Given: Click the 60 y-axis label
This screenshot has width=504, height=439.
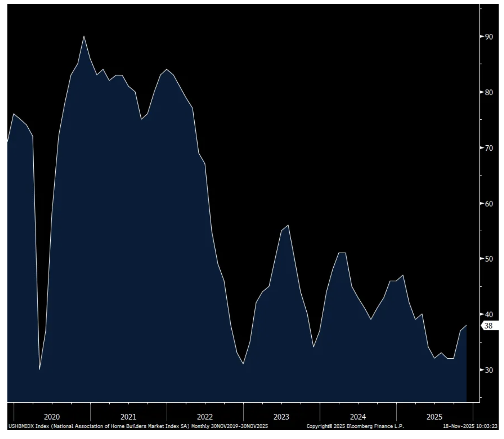Looking at the screenshot, I should click(488, 203).
